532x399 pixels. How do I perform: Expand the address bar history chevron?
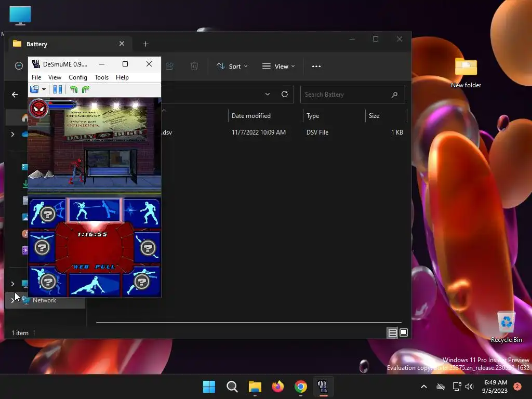268,95
